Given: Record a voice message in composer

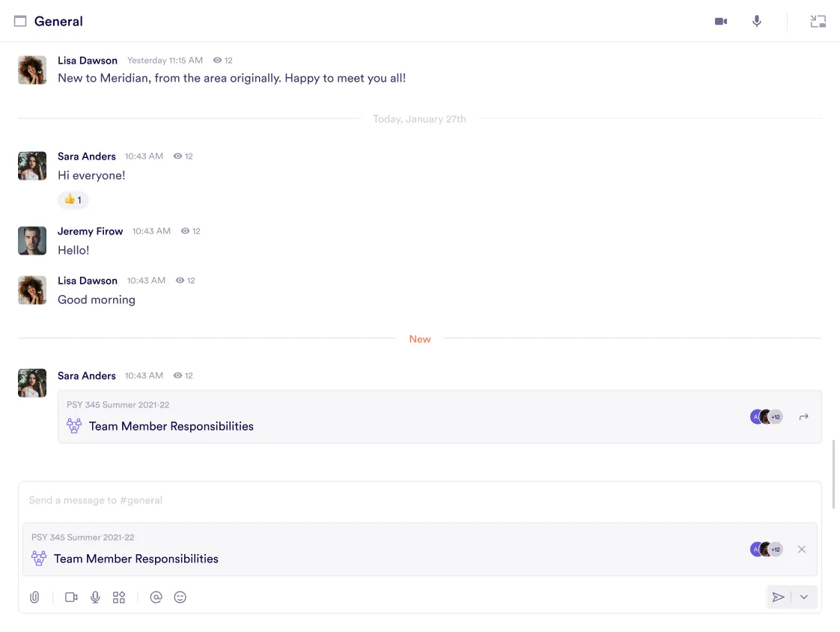Looking at the screenshot, I should (95, 598).
